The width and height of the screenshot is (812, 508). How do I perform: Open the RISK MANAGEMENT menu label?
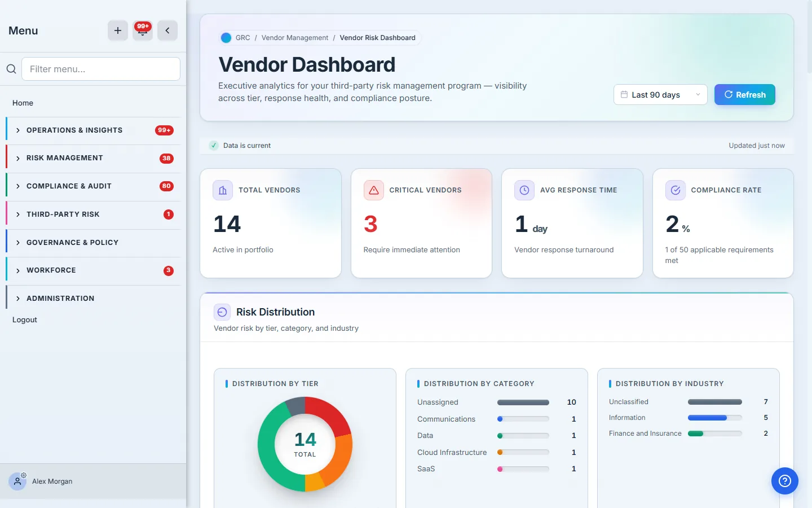pos(65,158)
